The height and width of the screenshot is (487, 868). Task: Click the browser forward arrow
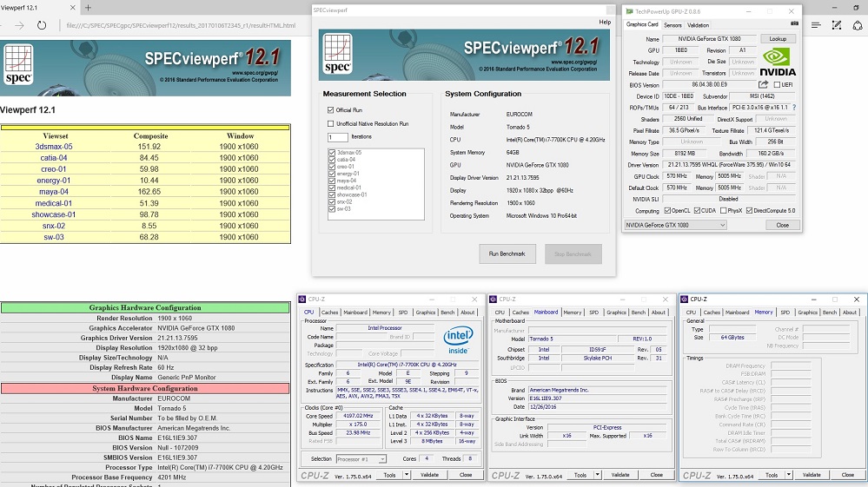[19, 25]
